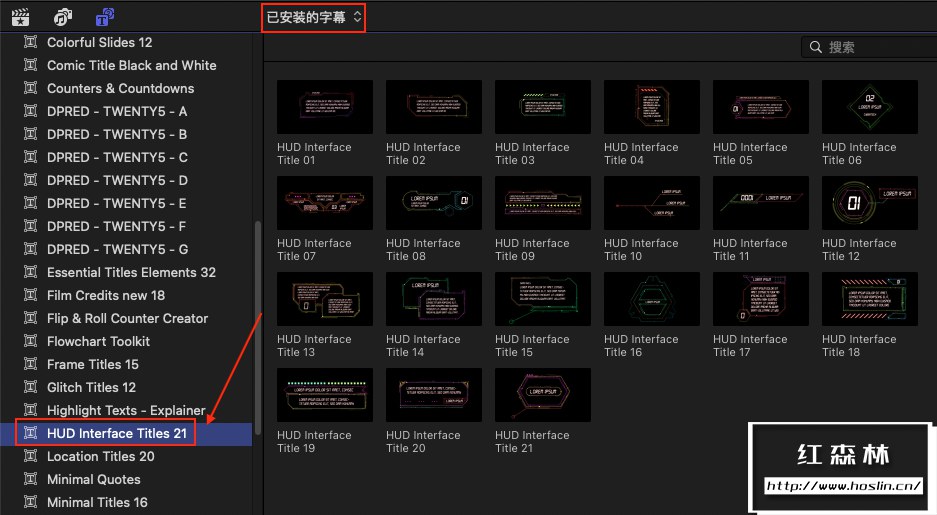This screenshot has width=937, height=515.
Task: Select Location Titles 20 category
Action: pyautogui.click(x=100, y=456)
